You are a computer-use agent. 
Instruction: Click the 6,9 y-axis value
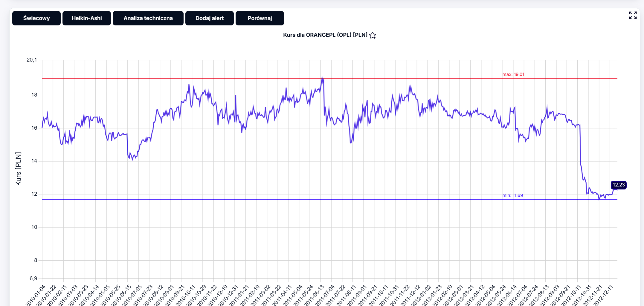point(33,279)
